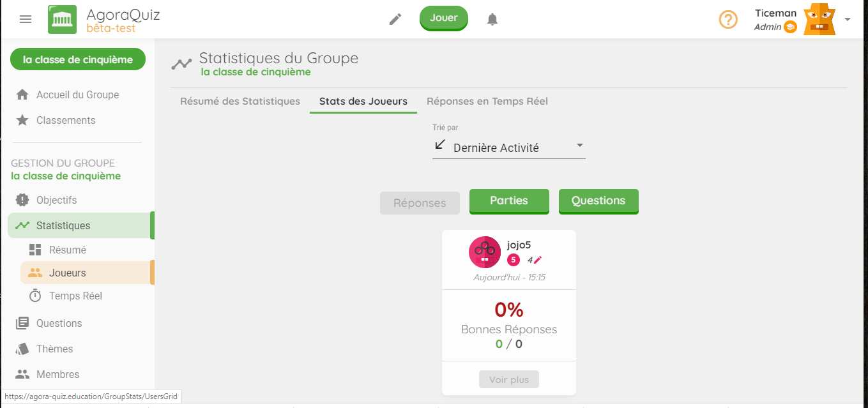The height and width of the screenshot is (408, 868).
Task: Click the pink pencil icon on jojo5 card
Action: click(x=538, y=260)
